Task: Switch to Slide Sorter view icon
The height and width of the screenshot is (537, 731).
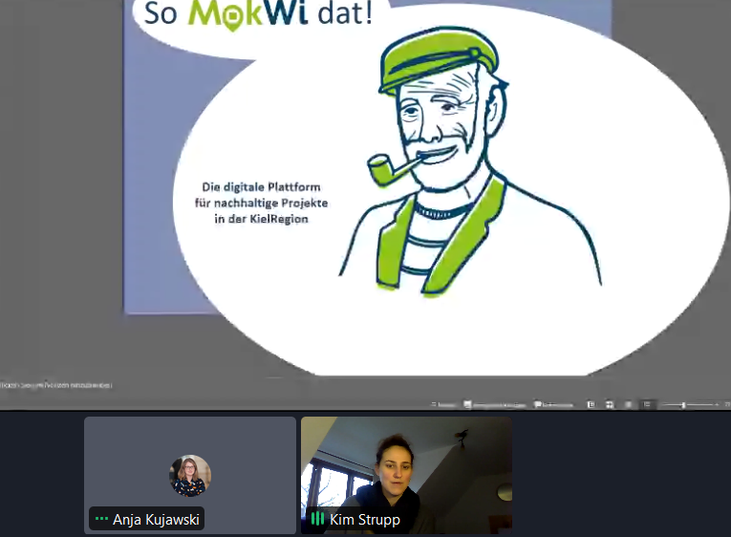Action: (609, 405)
